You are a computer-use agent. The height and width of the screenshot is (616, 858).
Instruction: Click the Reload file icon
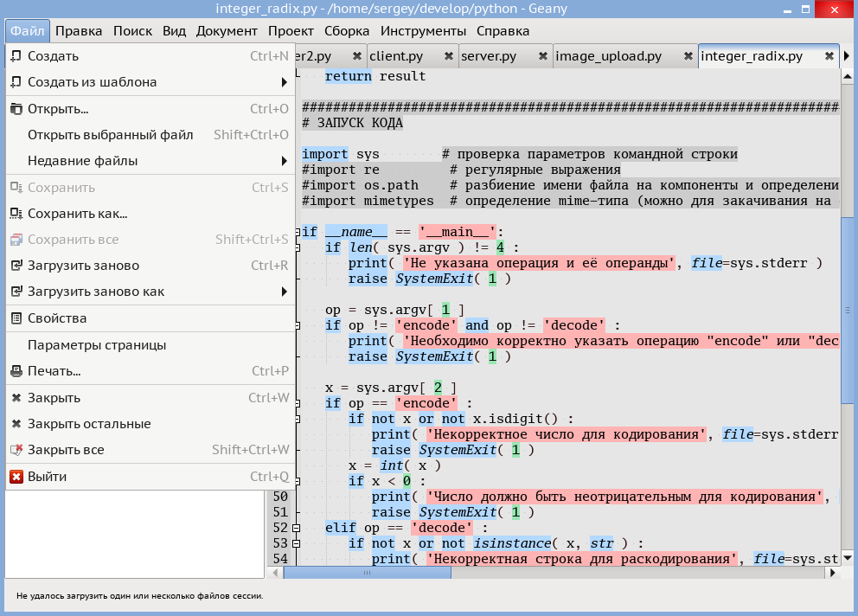click(x=16, y=266)
